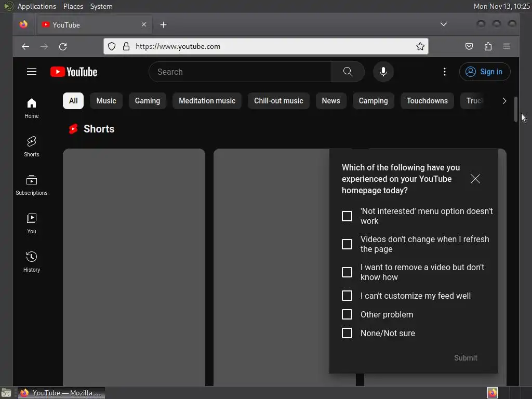Switch to YouTube Mozilla taskbar window

61,393
